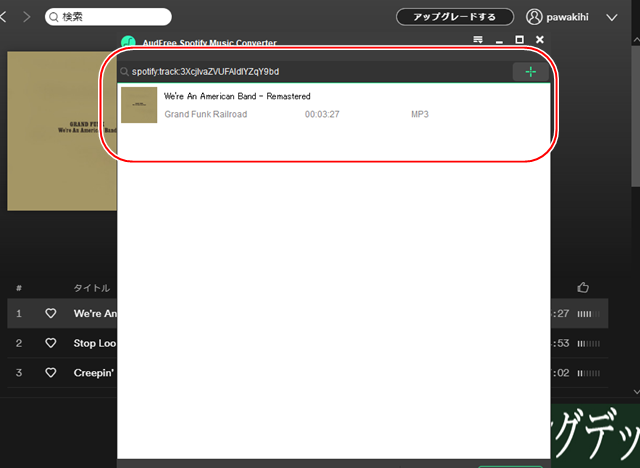Screen dimensions: 640x468
Task: Like track 3 Creepin' heart icon
Action: 51,373
